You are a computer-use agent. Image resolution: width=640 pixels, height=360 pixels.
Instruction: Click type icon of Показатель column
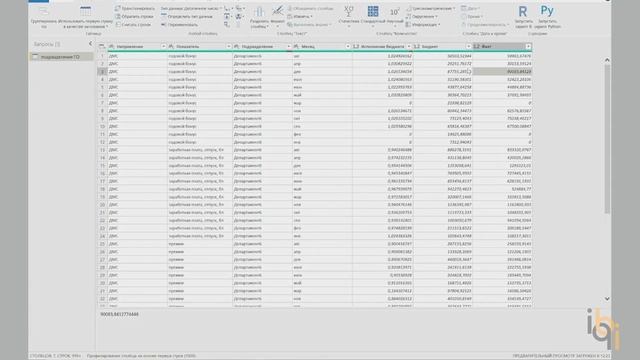click(171, 47)
